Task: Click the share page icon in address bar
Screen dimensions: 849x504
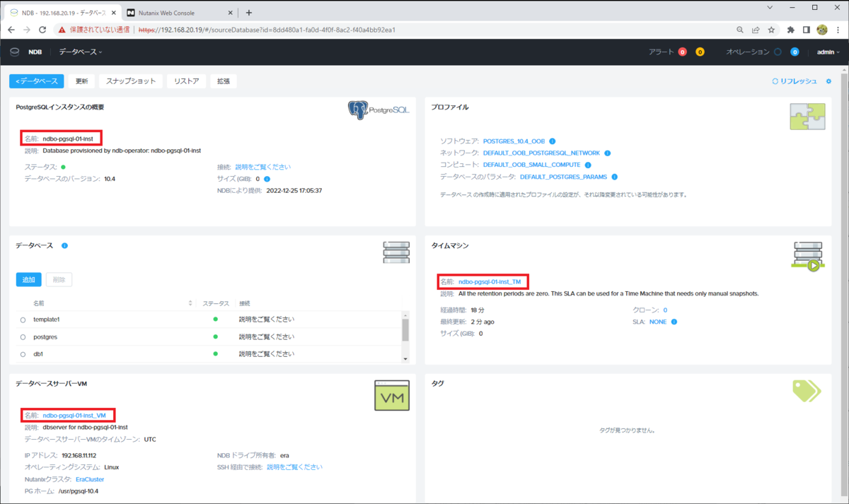Action: click(x=756, y=30)
